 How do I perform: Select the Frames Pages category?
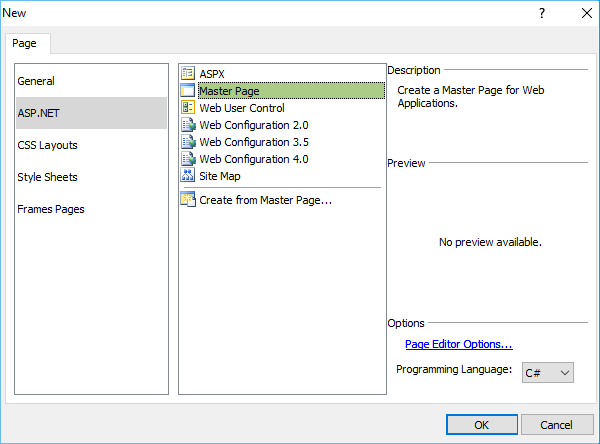(51, 209)
